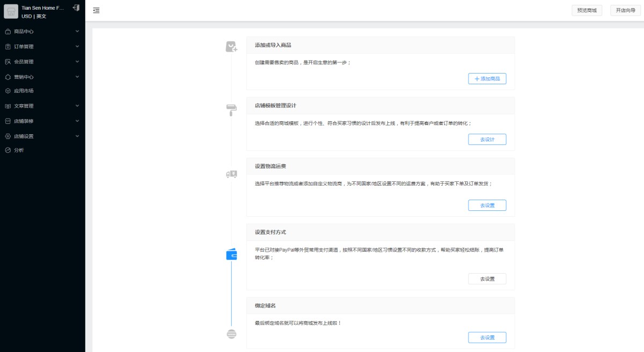
Task: Open 分析 analytics in the sidebar
Action: [19, 150]
